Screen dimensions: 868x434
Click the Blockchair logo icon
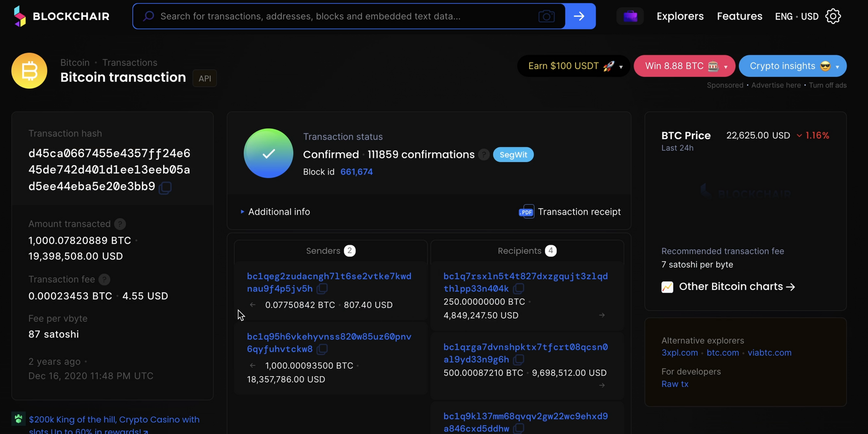[20, 16]
